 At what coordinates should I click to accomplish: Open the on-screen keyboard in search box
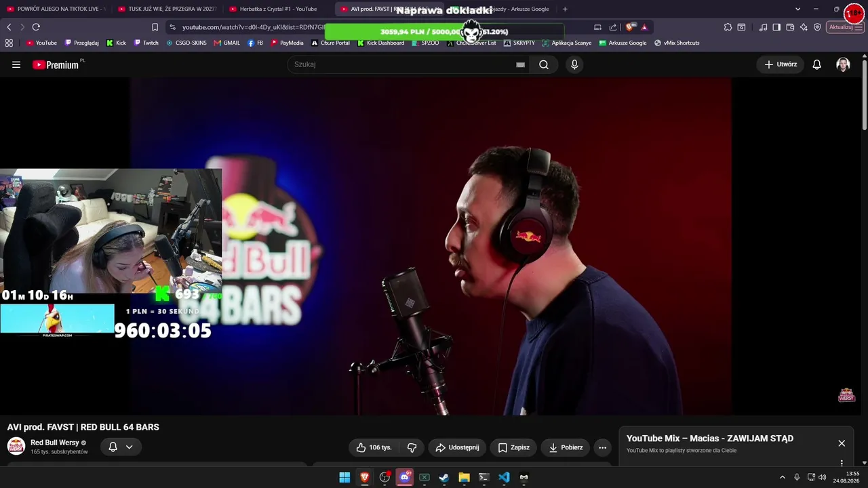point(520,64)
